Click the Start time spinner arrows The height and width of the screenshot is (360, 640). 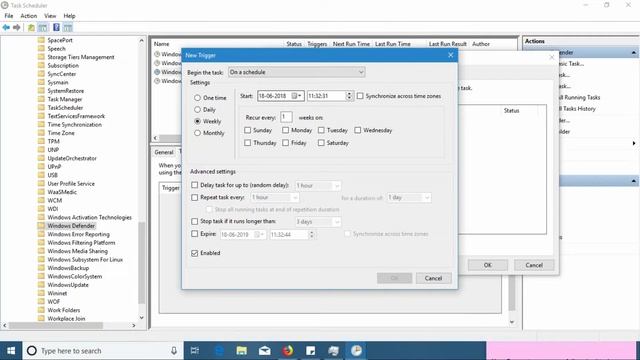click(349, 96)
